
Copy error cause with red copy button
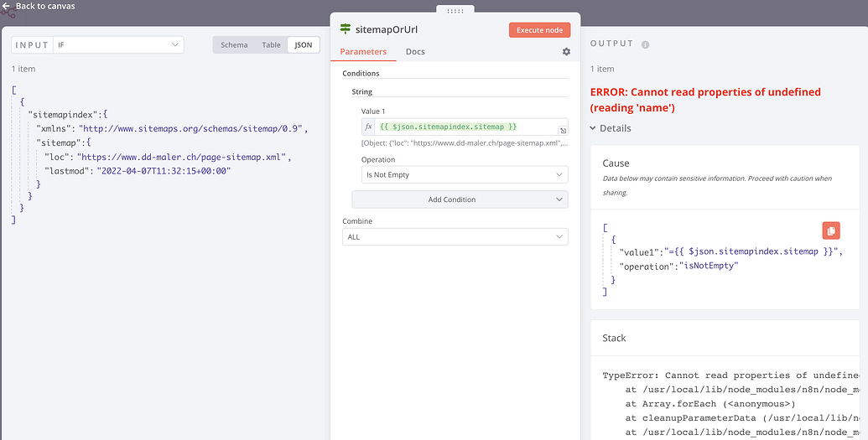[830, 230]
